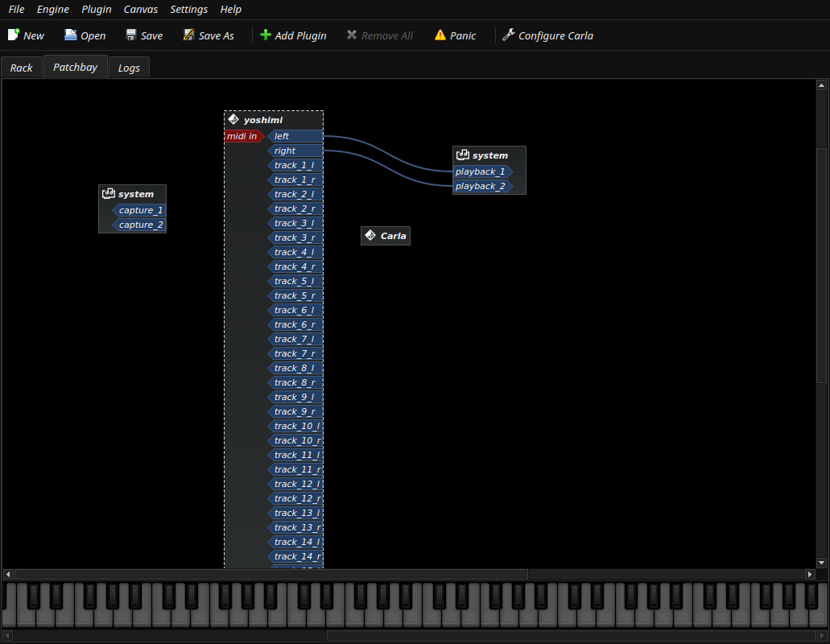The image size is (830, 644).
Task: Click the Open file icon
Action: pos(70,35)
